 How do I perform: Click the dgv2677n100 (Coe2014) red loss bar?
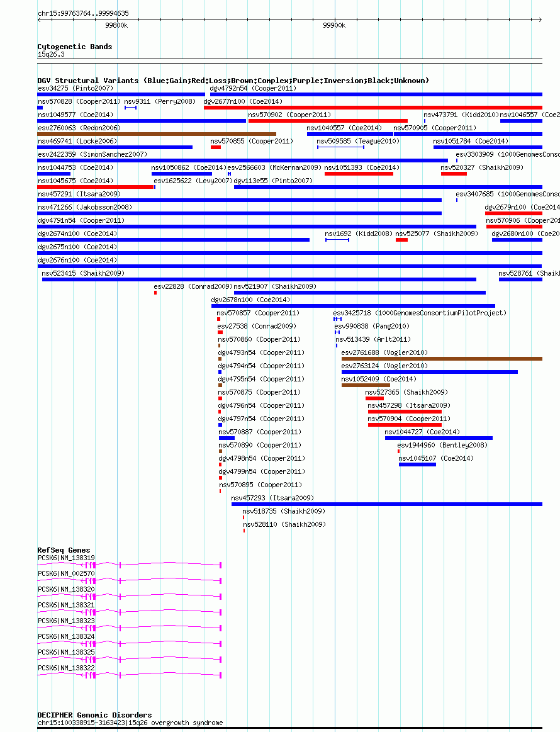(x=373, y=108)
